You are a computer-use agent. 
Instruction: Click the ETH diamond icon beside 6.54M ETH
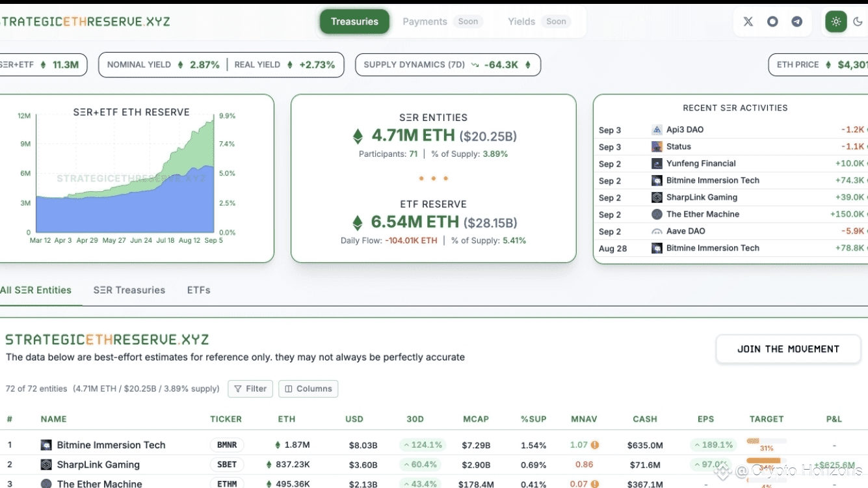point(357,223)
